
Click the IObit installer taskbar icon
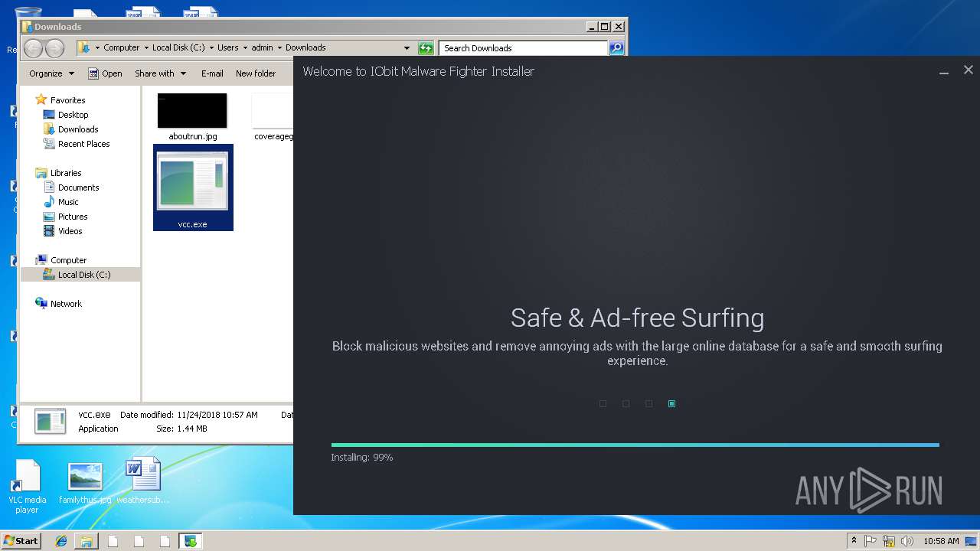(190, 541)
